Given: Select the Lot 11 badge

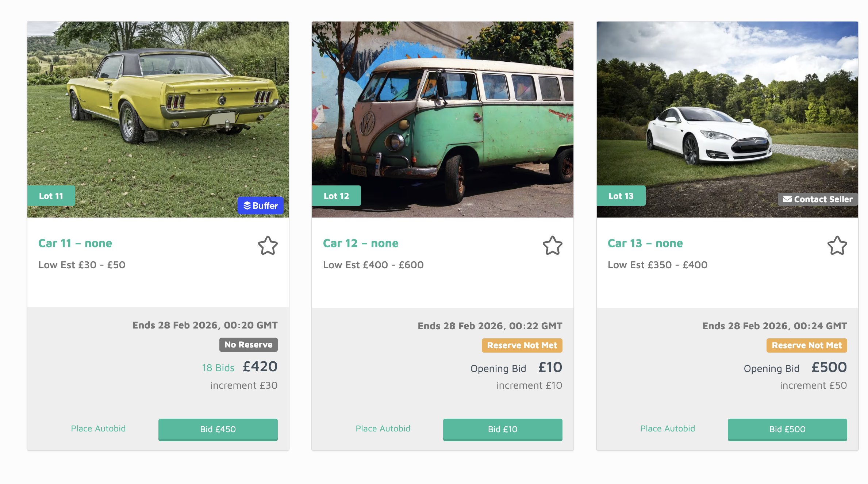Looking at the screenshot, I should point(51,196).
